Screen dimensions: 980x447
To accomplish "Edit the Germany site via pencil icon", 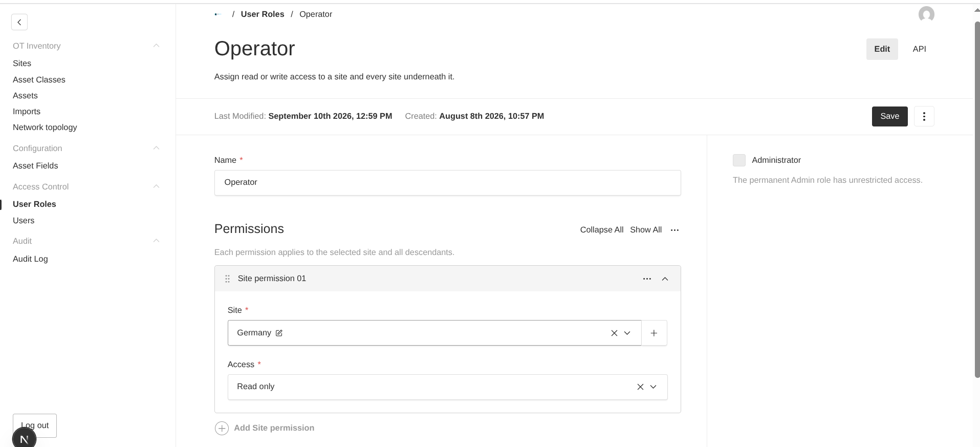I will pos(279,333).
